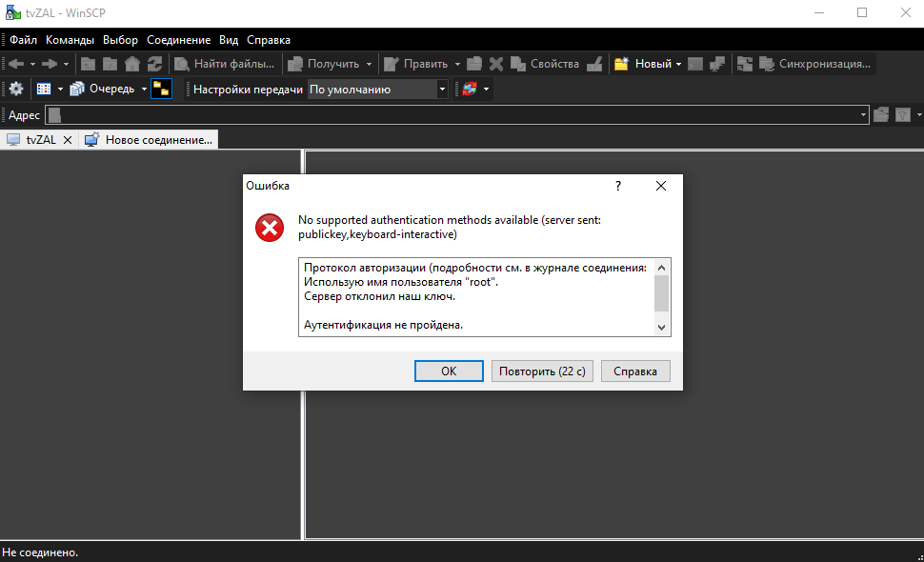Click the red synchronize browsing icon

point(469,90)
